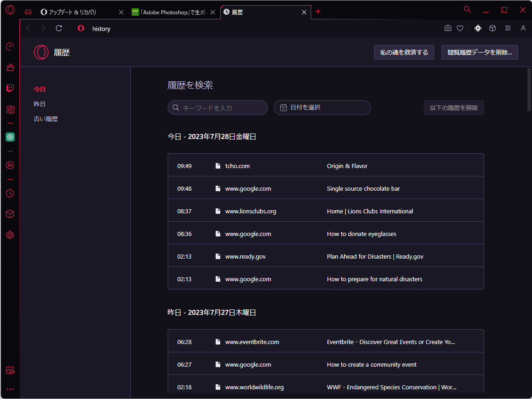Open the robot-face extension icon in toolbar
The image size is (532, 399).
tap(478, 28)
